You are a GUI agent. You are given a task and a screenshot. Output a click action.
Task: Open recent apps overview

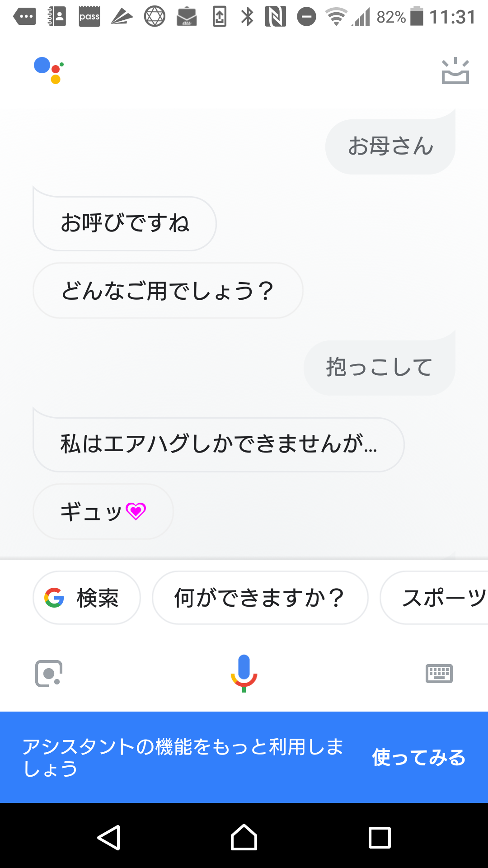pyautogui.click(x=380, y=837)
